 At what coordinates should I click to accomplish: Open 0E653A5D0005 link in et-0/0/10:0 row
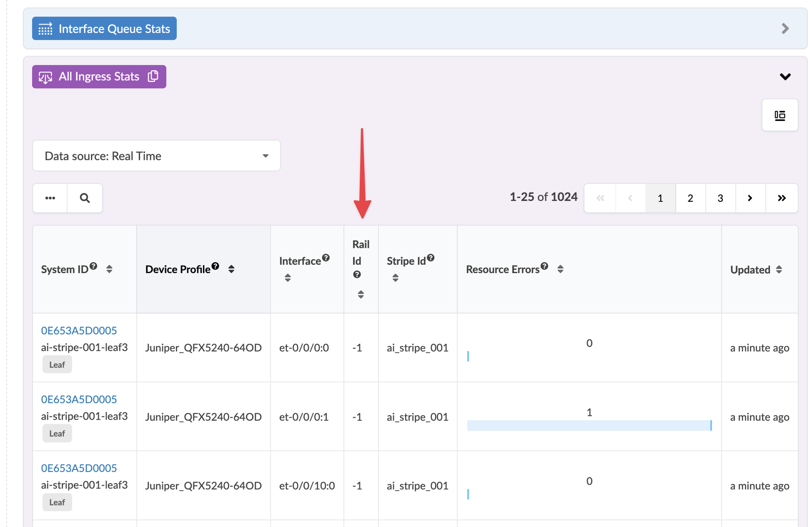[x=79, y=468]
